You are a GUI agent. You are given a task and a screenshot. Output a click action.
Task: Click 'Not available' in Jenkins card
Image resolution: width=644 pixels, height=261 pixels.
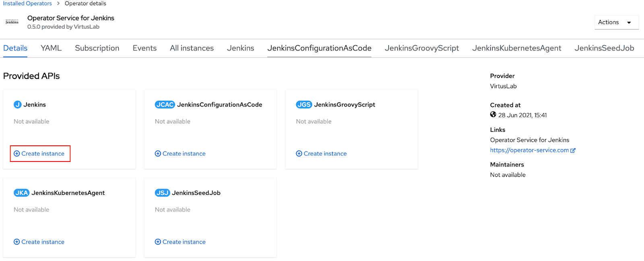(x=31, y=121)
